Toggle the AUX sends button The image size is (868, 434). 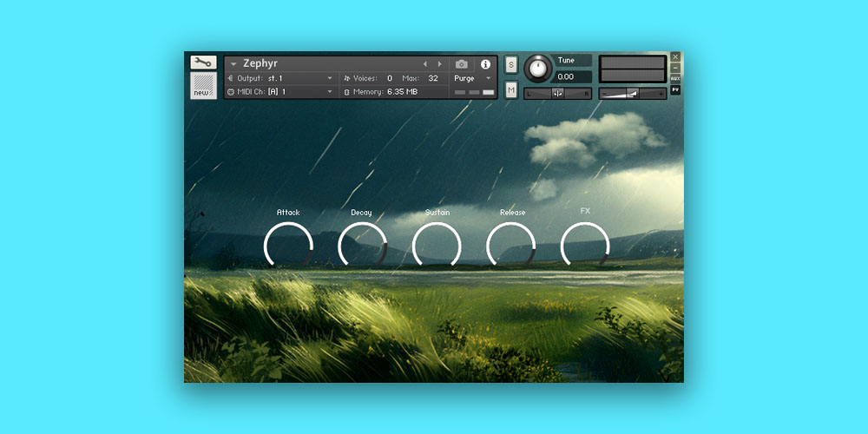675,78
